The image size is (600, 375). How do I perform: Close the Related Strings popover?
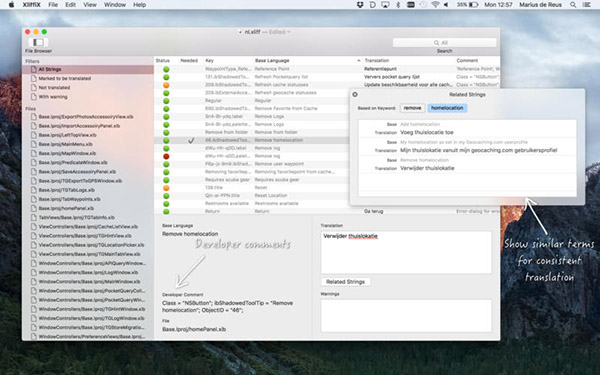point(355,95)
